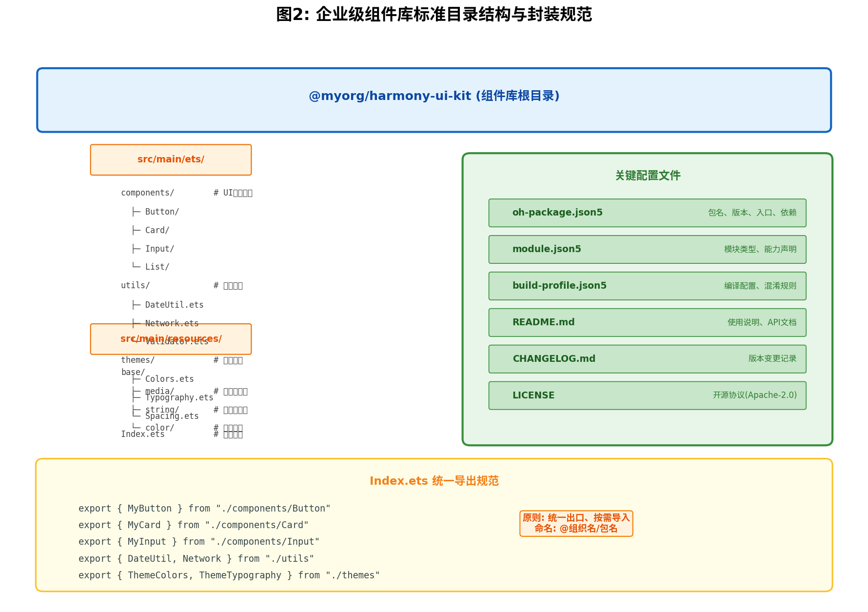
Task: Select the @myorg/harmony-ui-kit root directory box
Action: 434,100
